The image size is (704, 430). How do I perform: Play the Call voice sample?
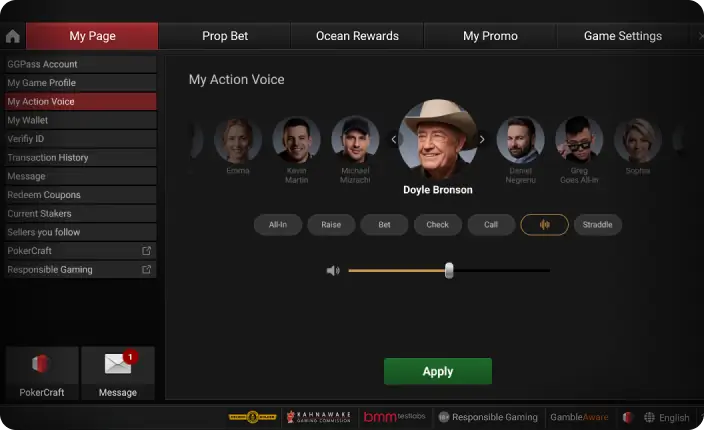[491, 224]
